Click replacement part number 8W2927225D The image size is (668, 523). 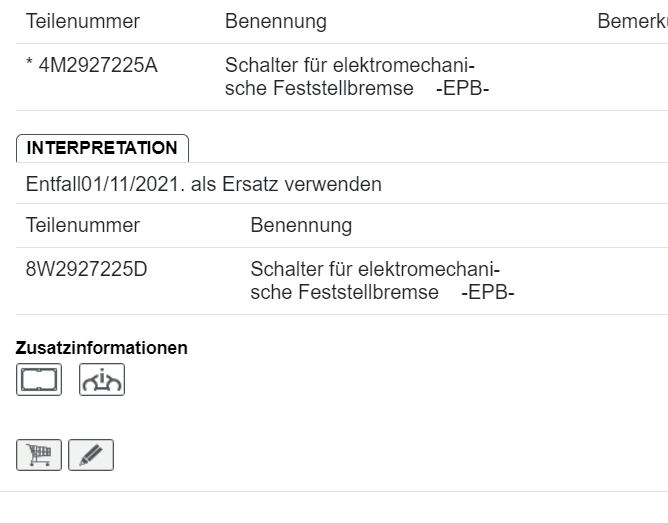point(86,270)
